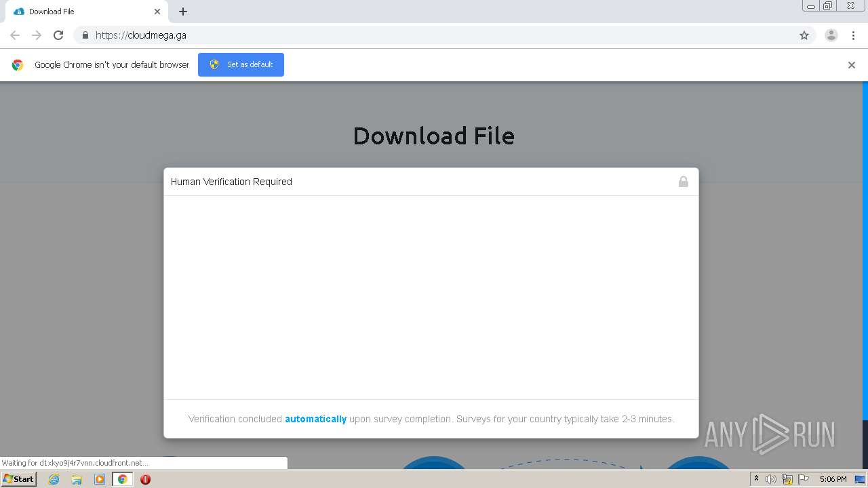
Task: Click the Human Verification Required heading
Action: coord(231,182)
